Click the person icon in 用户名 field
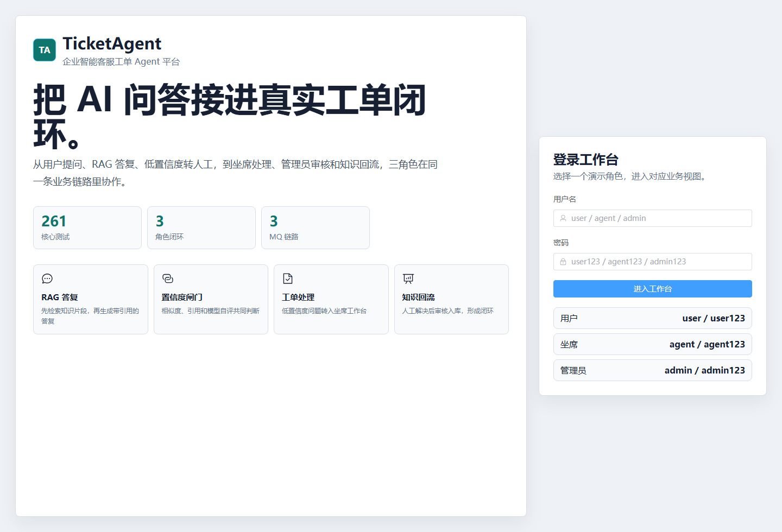This screenshot has height=532, width=782. coord(563,218)
